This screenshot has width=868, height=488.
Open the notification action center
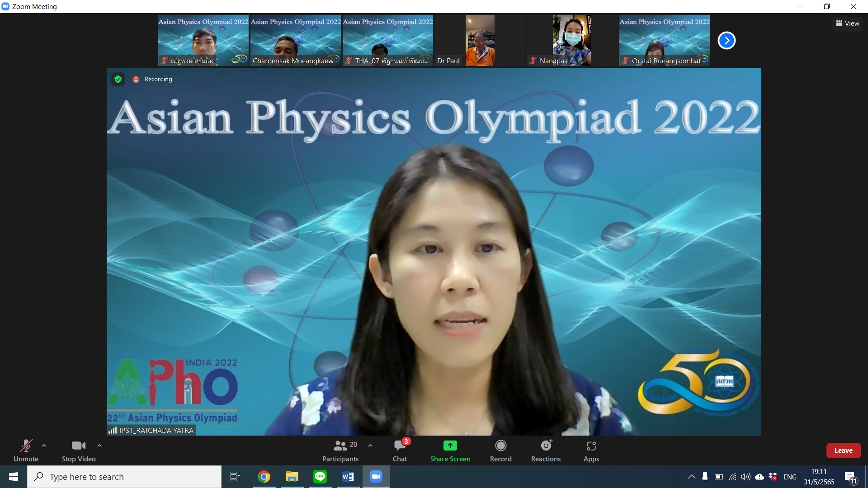point(851,477)
